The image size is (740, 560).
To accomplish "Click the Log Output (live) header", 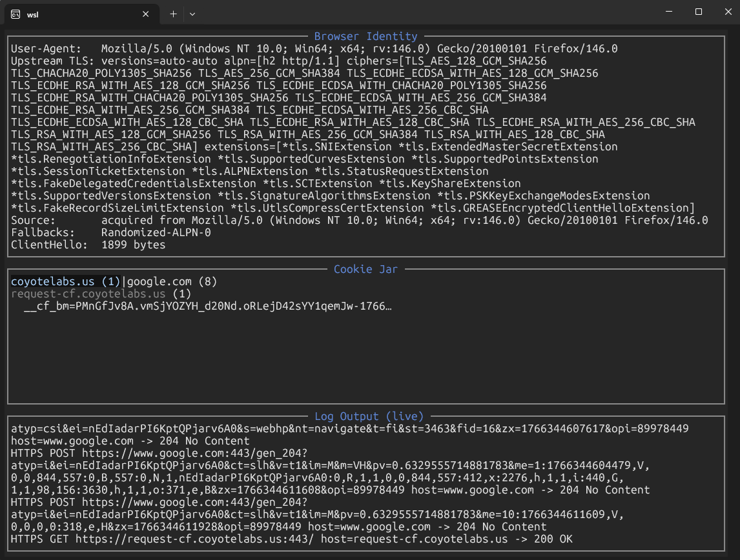I will coord(370,416).
